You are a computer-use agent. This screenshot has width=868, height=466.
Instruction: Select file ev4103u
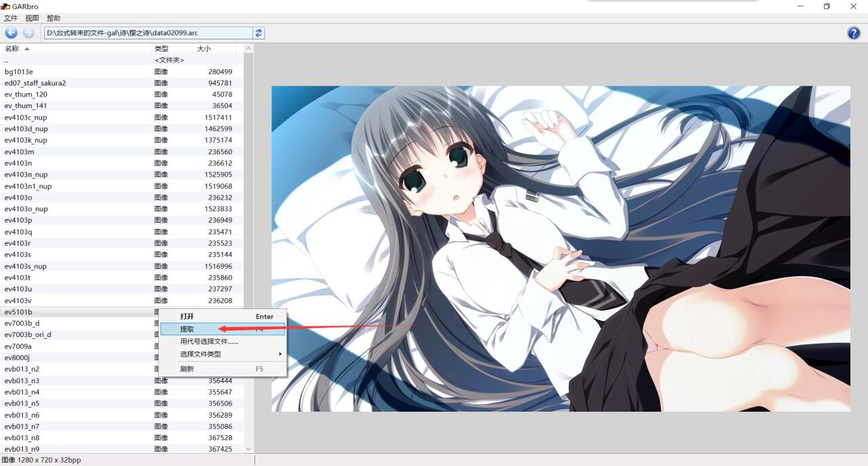coord(121,289)
